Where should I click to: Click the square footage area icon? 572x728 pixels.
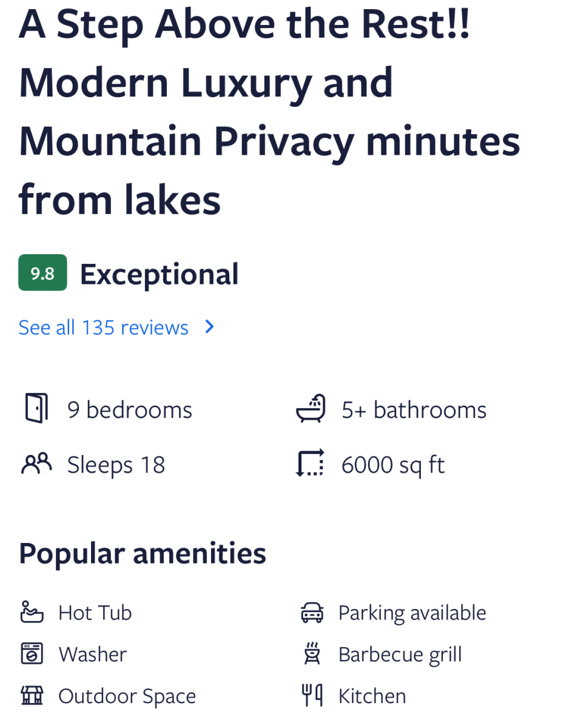(311, 464)
